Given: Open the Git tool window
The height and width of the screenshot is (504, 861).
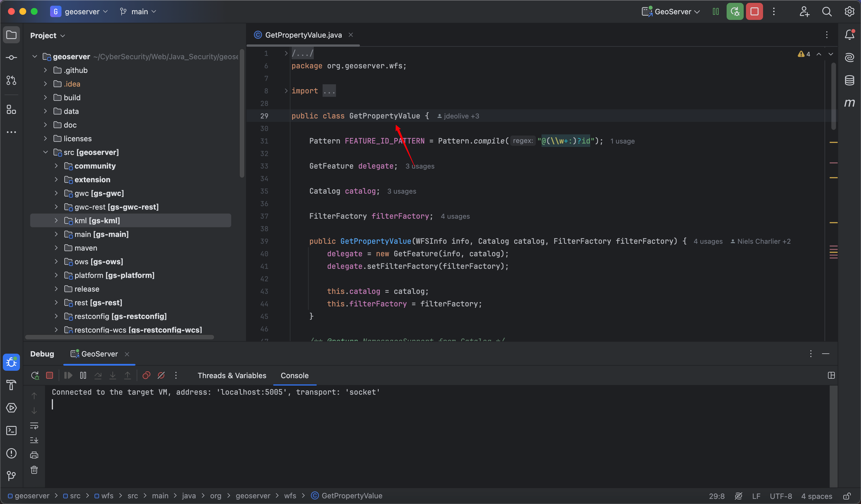Looking at the screenshot, I should tap(11, 476).
